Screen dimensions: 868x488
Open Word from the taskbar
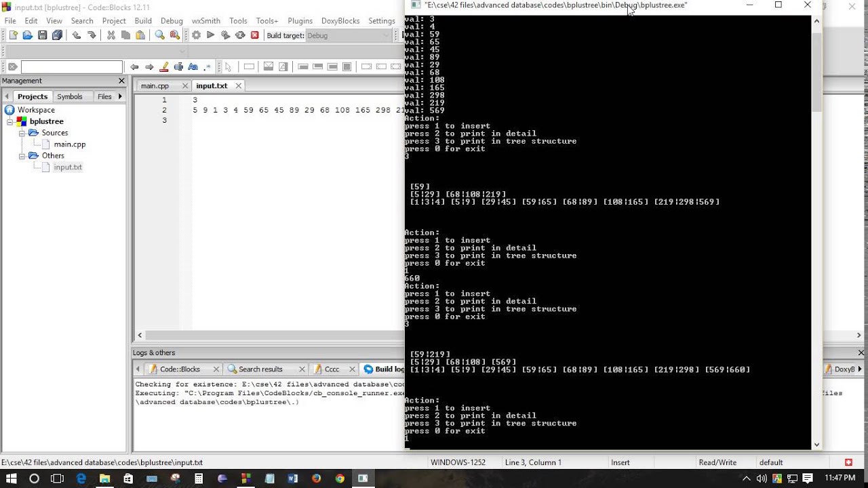coord(292,479)
